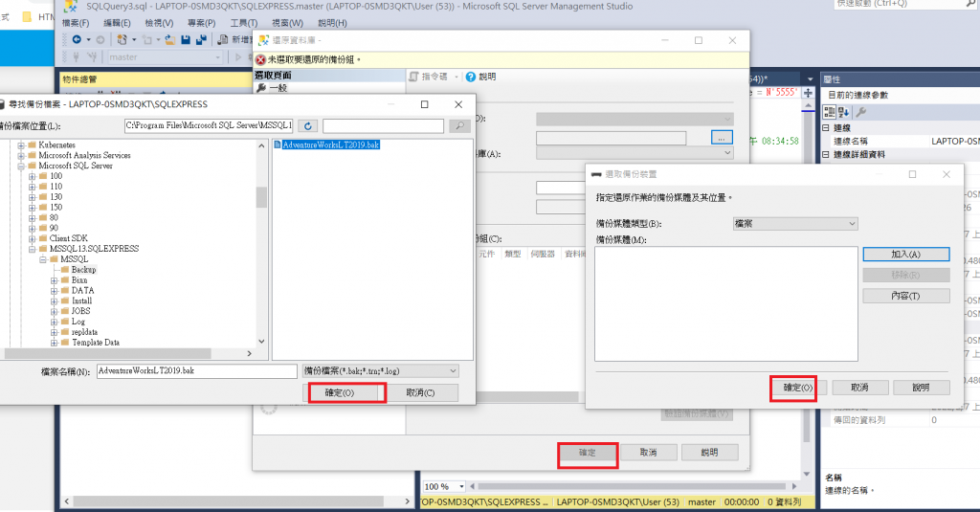Click 確定 at bottom of restore database dialog
The height and width of the screenshot is (512, 980).
(588, 453)
